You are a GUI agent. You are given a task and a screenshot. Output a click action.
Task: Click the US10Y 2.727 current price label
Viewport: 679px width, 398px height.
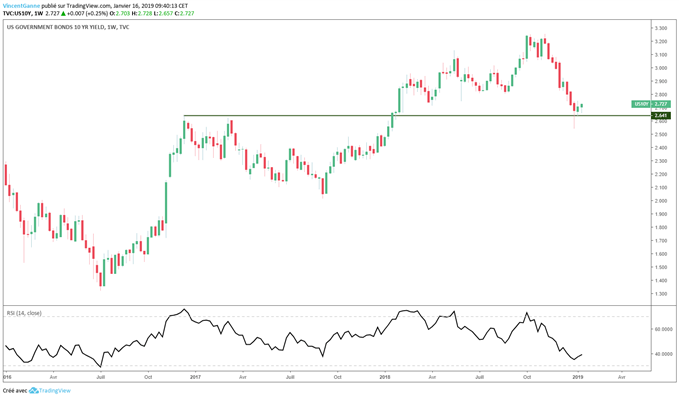[651, 104]
